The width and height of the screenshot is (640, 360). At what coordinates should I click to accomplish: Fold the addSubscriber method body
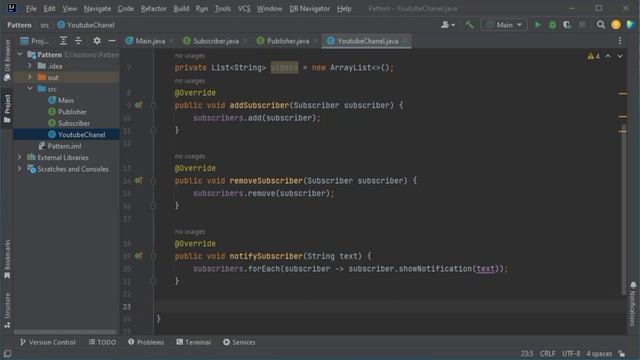(x=153, y=105)
